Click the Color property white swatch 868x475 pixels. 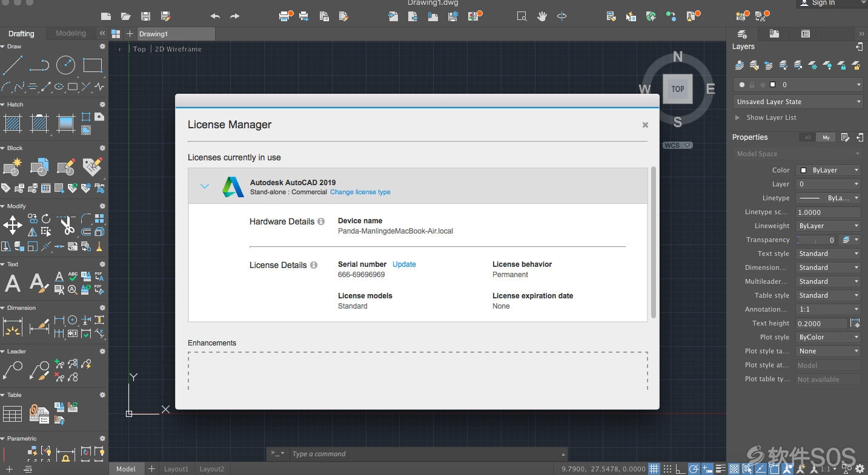coord(804,171)
